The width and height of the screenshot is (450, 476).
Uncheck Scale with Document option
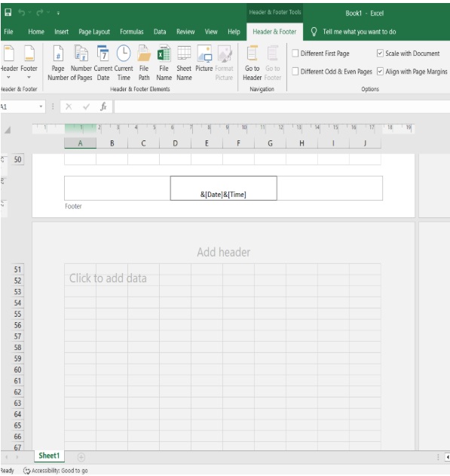point(380,54)
